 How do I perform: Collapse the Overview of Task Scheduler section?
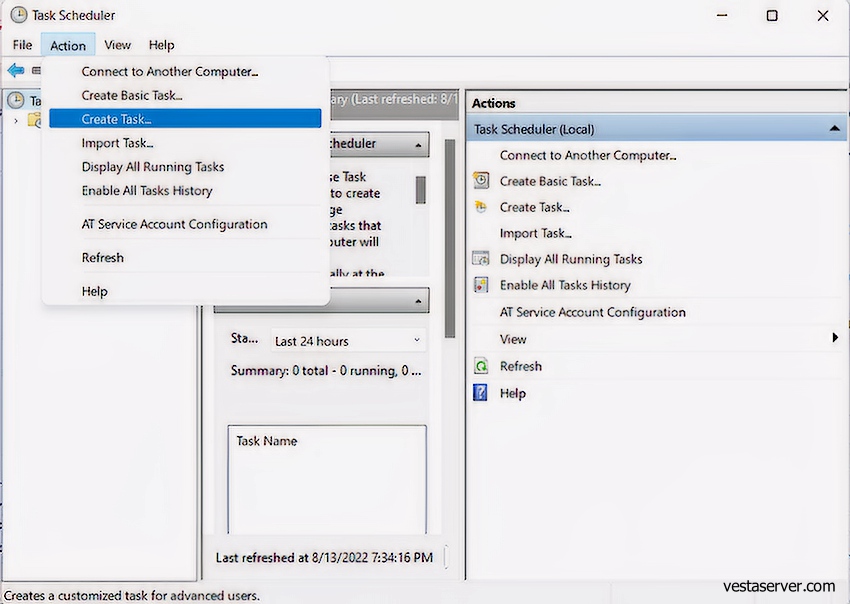pyautogui.click(x=418, y=145)
